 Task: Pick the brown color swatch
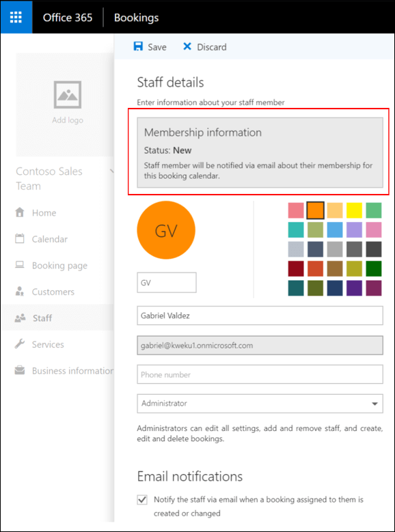pos(335,268)
